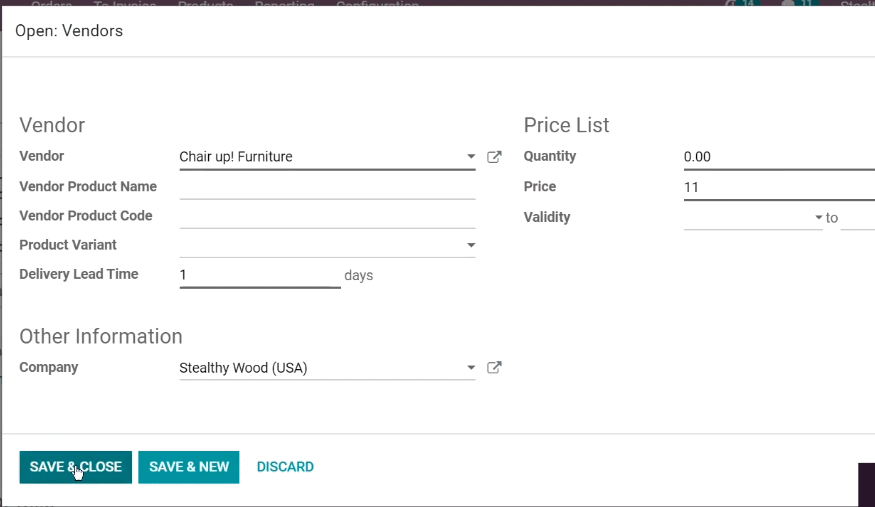Screen dimensions: 875x507
Task: Click the Save & New button
Action: pos(189,467)
